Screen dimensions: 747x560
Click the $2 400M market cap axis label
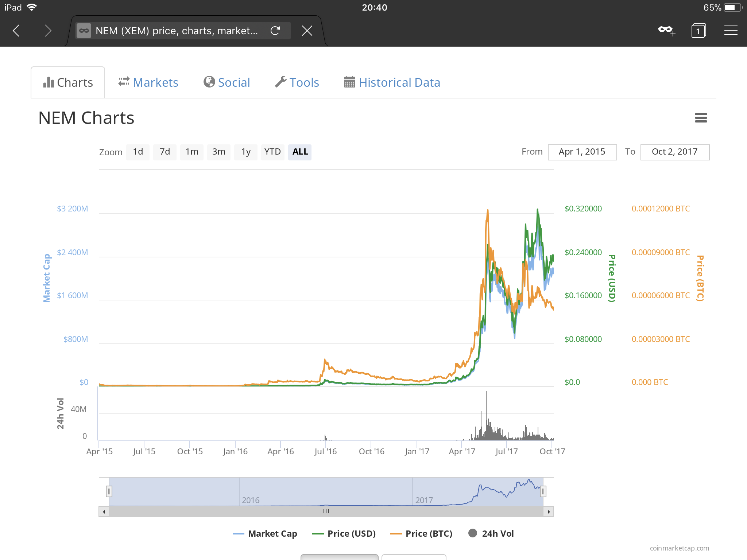click(72, 253)
